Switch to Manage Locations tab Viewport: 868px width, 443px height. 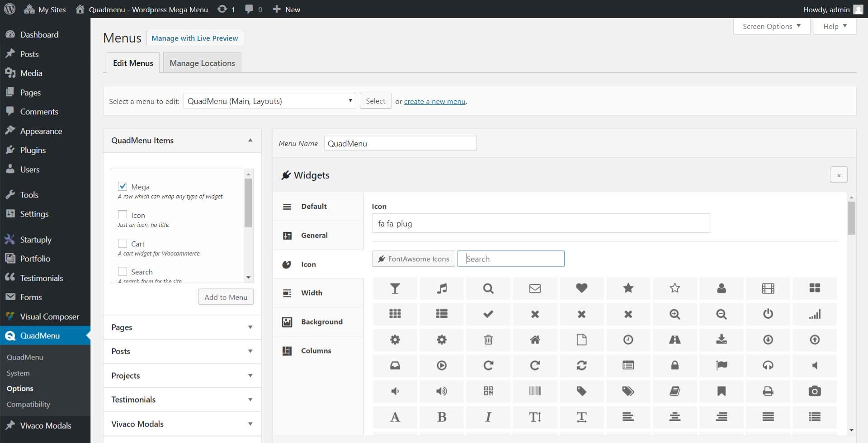point(202,63)
